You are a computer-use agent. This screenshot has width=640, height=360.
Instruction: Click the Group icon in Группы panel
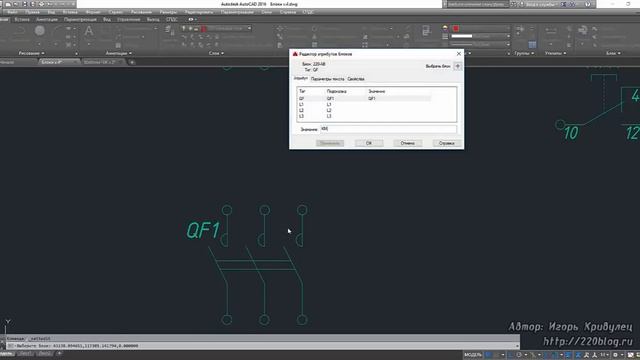click(520, 29)
